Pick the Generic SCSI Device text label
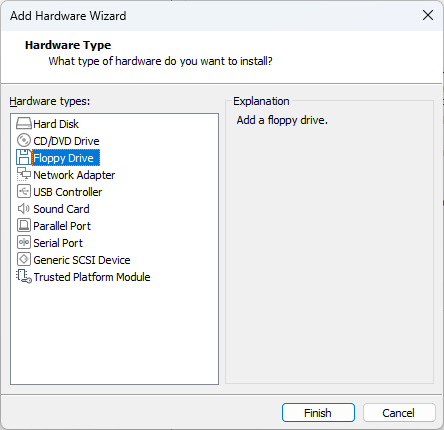The width and height of the screenshot is (444, 430). click(82, 260)
